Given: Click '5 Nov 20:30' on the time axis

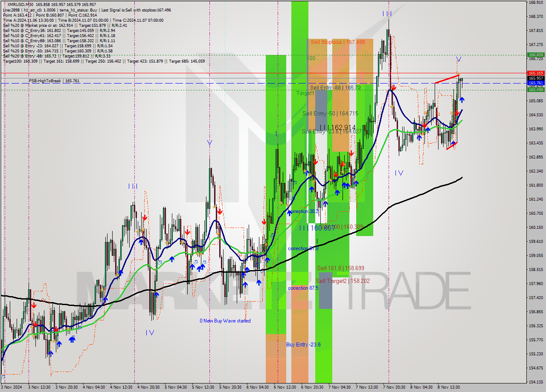Looking at the screenshot, I should tap(230, 387).
